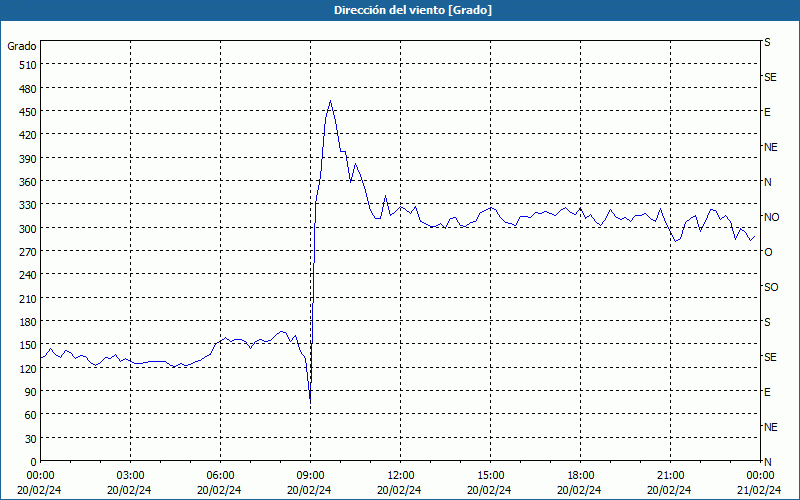Viewport: 800px width, 500px height.
Task: Select the "09:00" time label on the x-axis
Action: [x=310, y=476]
